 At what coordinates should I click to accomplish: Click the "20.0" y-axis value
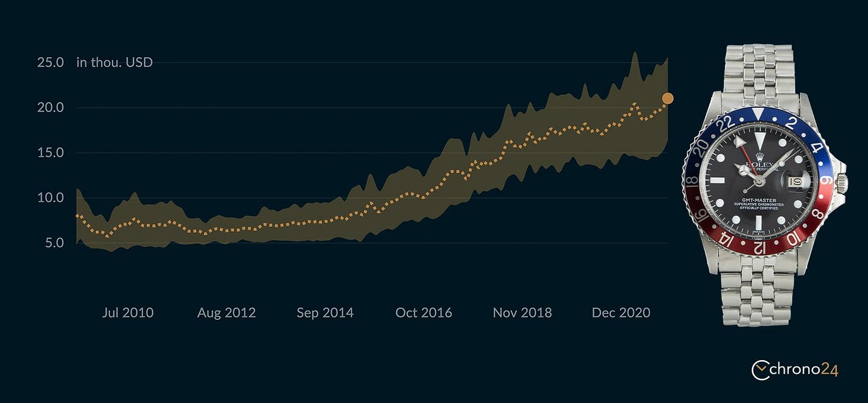(51, 107)
